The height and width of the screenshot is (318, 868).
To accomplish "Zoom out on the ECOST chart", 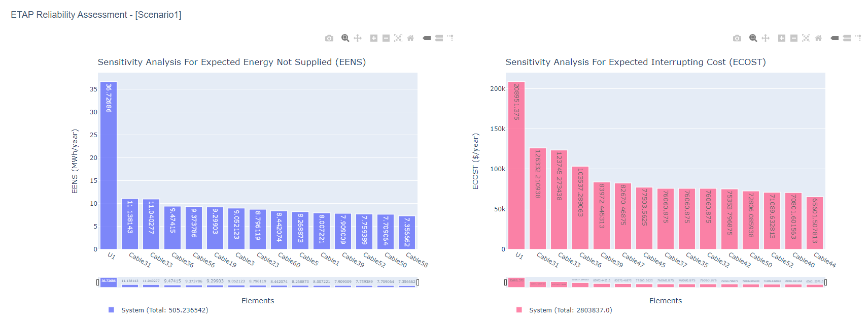I will coord(793,38).
